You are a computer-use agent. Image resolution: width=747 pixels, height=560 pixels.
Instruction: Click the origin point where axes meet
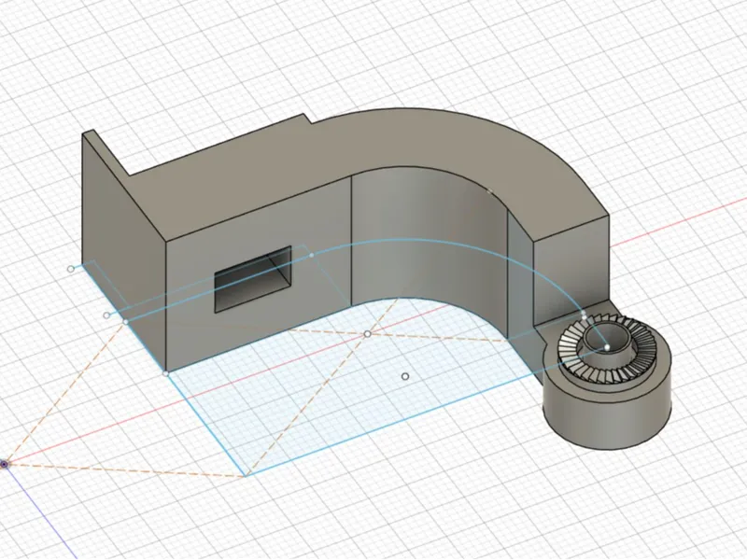point(5,463)
